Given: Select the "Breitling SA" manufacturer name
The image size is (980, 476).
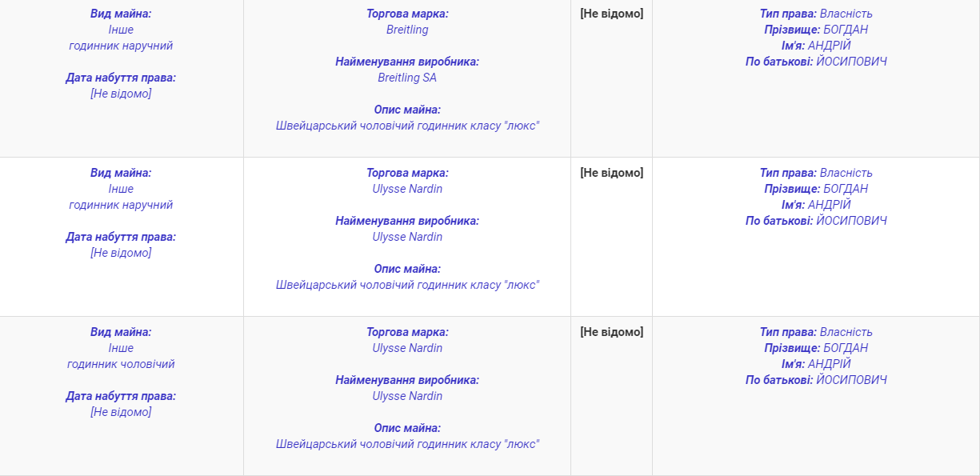Looking at the screenshot, I should tap(407, 78).
